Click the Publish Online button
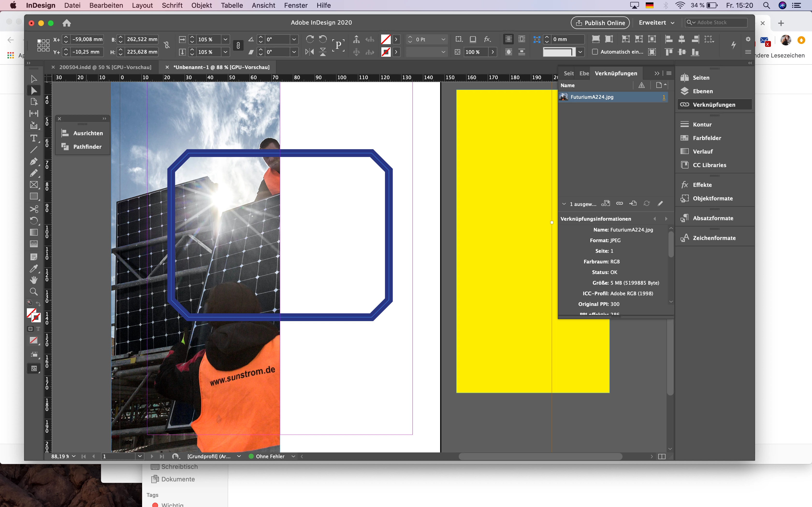812x507 pixels. click(600, 23)
